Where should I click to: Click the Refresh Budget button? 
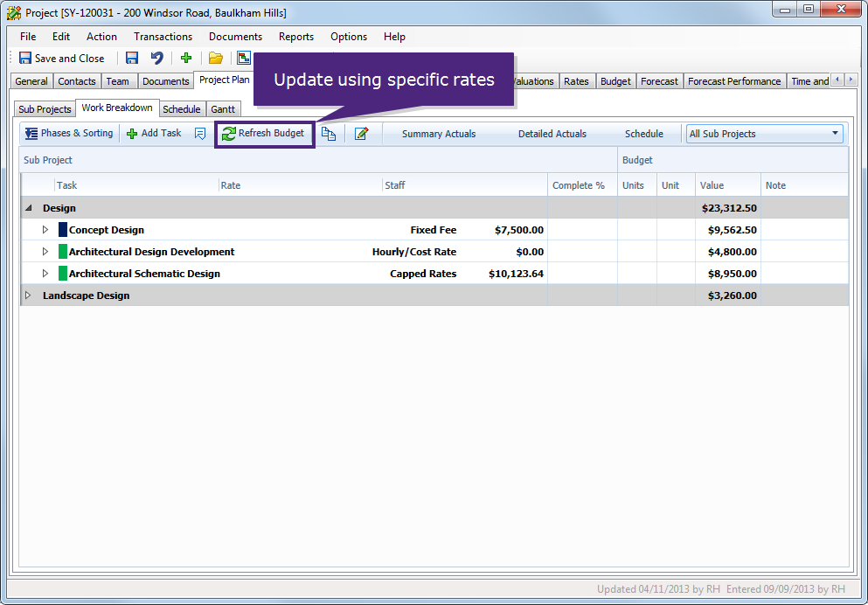[x=264, y=134]
